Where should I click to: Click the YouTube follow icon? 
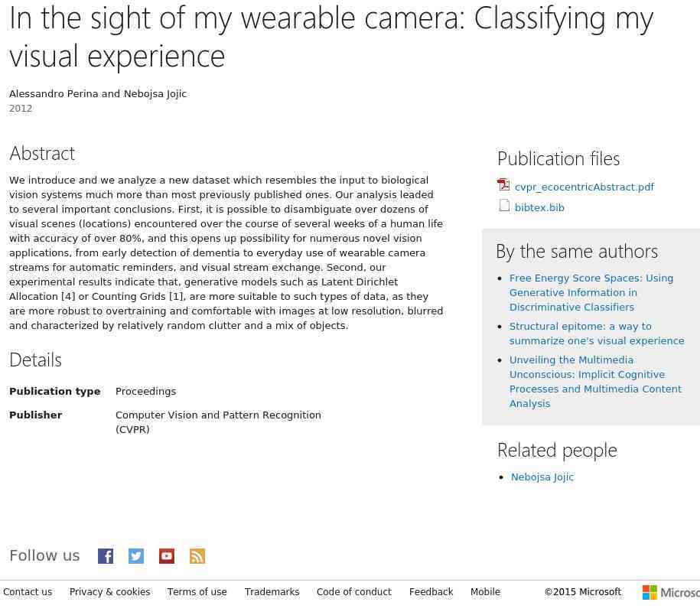167,556
